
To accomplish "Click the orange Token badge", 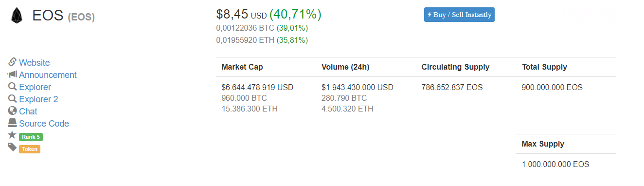I will [30, 149].
